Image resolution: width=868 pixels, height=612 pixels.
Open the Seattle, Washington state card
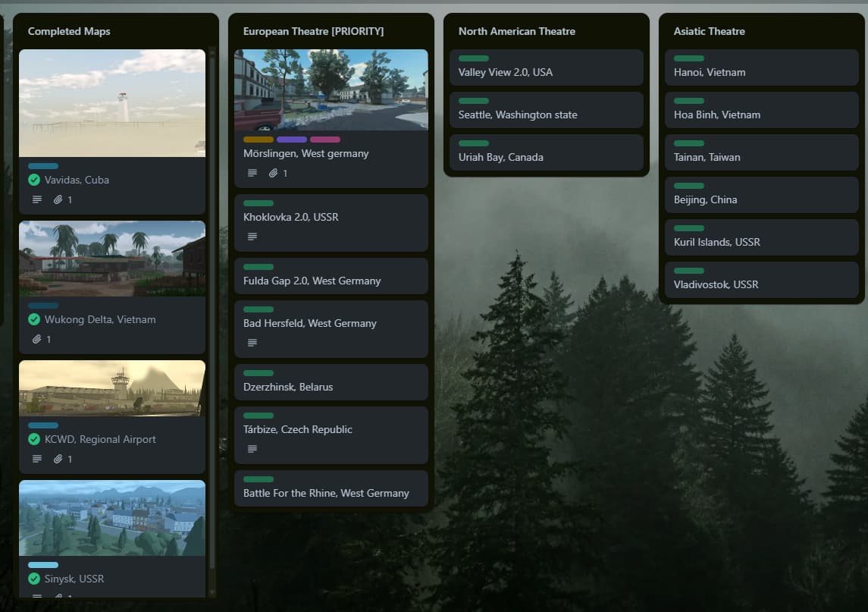click(x=547, y=110)
